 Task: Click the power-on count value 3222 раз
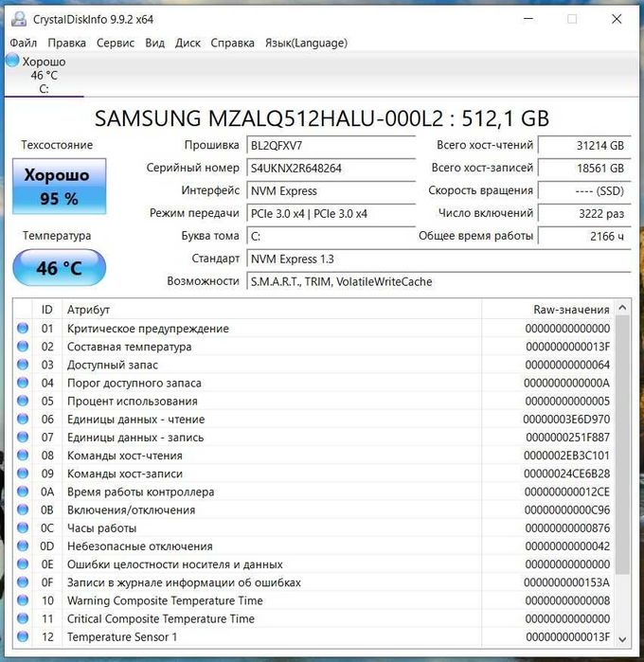[x=585, y=214]
